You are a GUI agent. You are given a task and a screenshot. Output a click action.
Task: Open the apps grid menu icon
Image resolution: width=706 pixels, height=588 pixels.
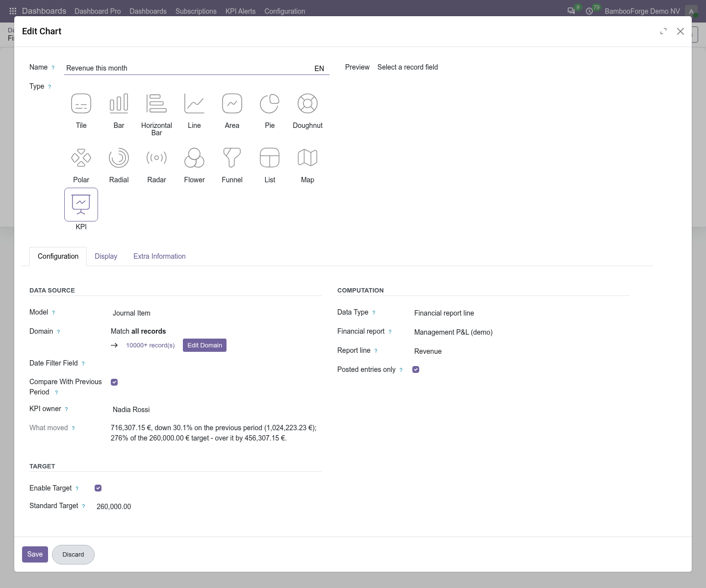[x=13, y=11]
